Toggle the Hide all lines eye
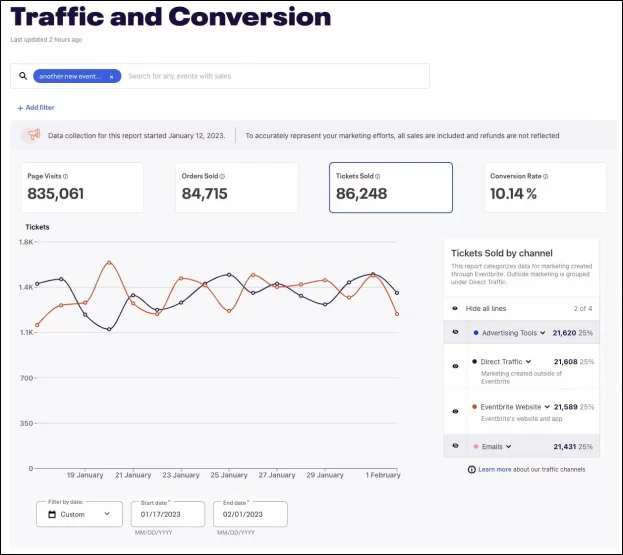Viewport: 623px width, 555px height. coord(455,309)
